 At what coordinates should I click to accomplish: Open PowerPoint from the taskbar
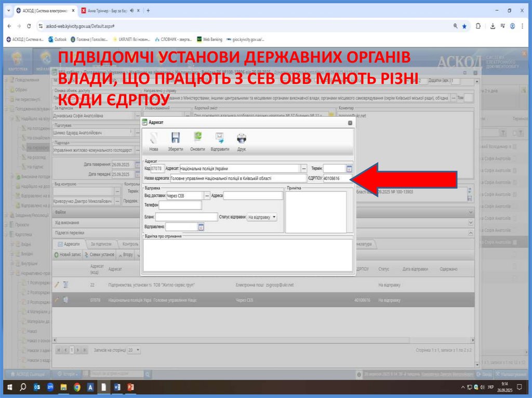click(x=130, y=387)
